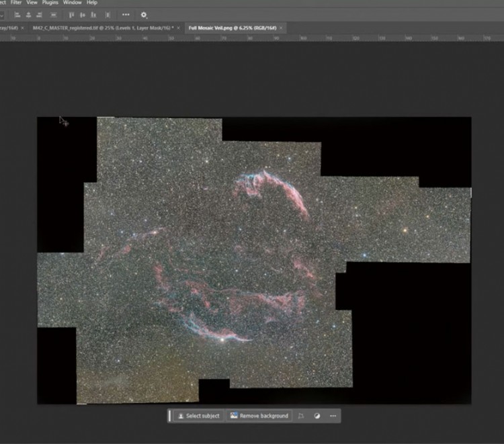The width and height of the screenshot is (504, 444).
Task: Close the M42_C_MASTER_registered.tif tab
Action: (178, 28)
